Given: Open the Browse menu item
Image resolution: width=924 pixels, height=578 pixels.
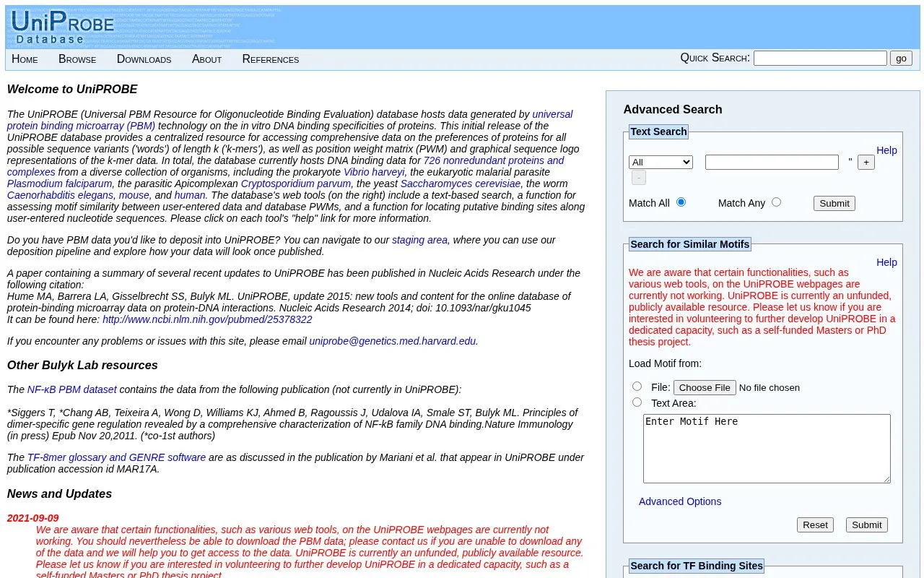Looking at the screenshot, I should point(77,59).
